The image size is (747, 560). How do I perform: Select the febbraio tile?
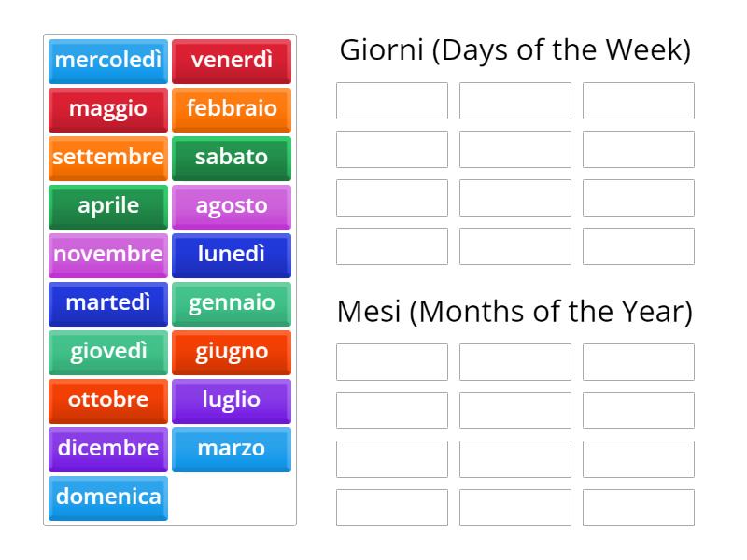point(232,109)
